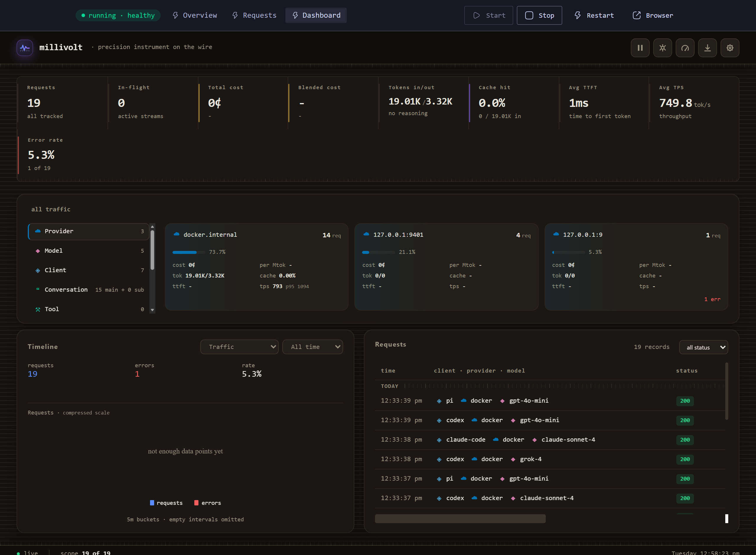Open settings via the gear icon
The width and height of the screenshot is (756, 555).
[730, 48]
